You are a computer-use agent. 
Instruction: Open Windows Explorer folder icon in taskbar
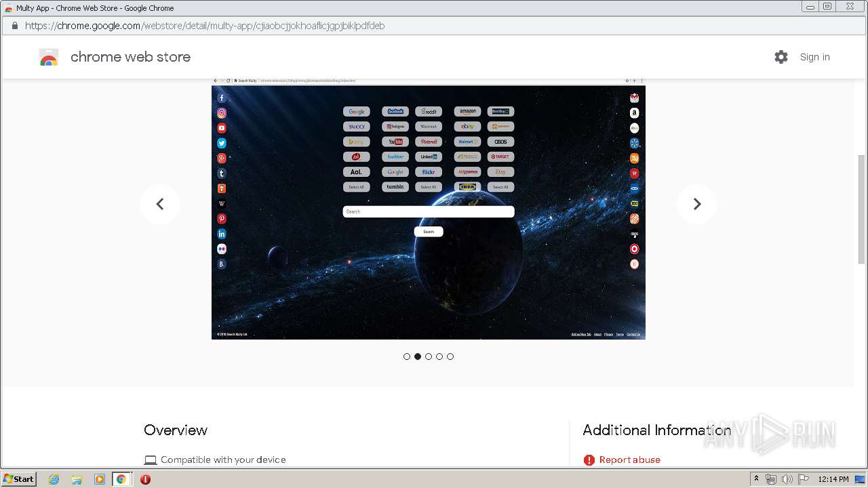pos(77,479)
